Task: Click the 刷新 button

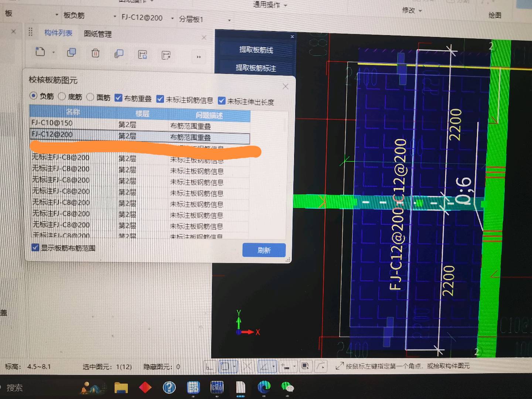Action: 264,250
